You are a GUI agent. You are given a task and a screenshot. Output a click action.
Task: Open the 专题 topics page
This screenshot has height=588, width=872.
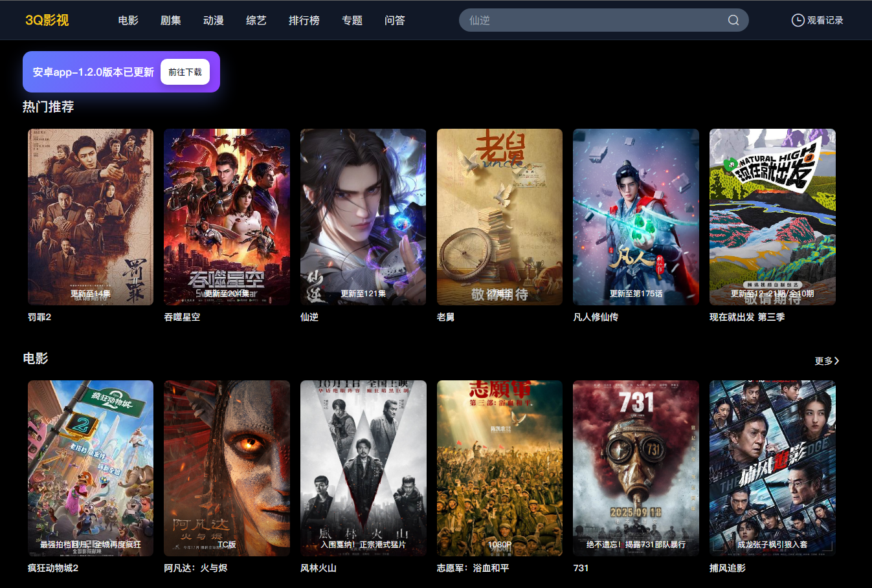click(352, 20)
